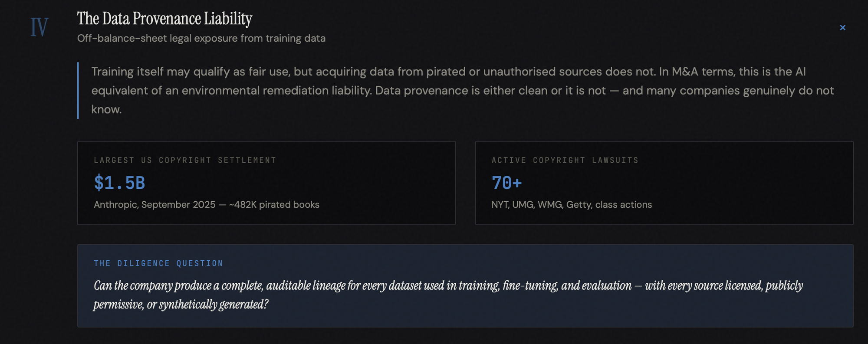Click the Roman numeral IV marker
868x344 pixels.
pos(39,27)
